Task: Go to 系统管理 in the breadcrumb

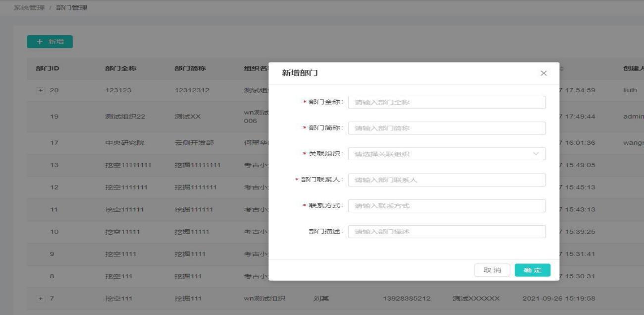Action: (x=29, y=8)
